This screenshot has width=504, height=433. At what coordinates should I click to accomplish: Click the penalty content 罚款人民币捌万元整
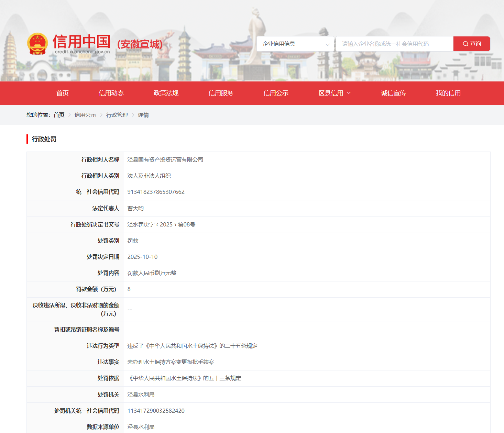coord(152,273)
